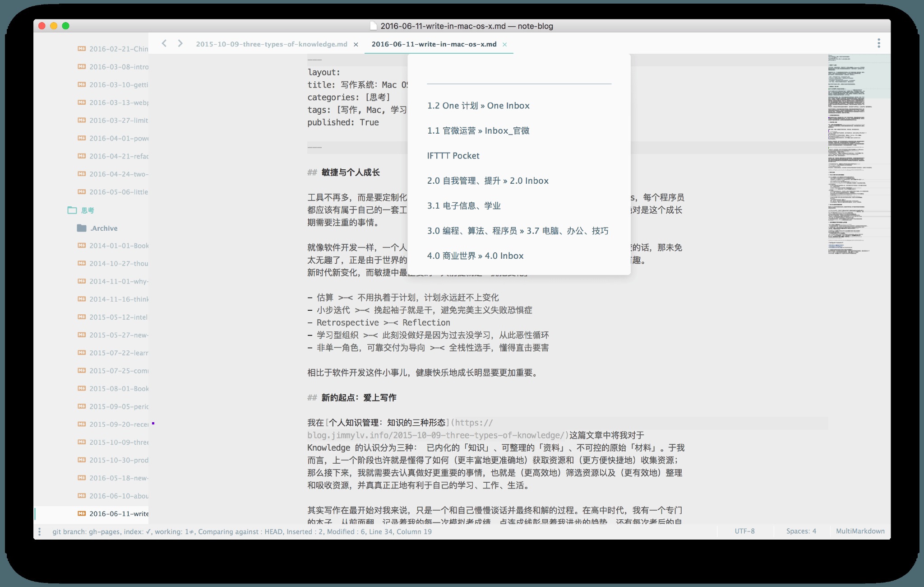Switch to 2015-10-09-three-types-of-knowledge.md tab
Image resolution: width=924 pixels, height=587 pixels.
click(x=271, y=44)
